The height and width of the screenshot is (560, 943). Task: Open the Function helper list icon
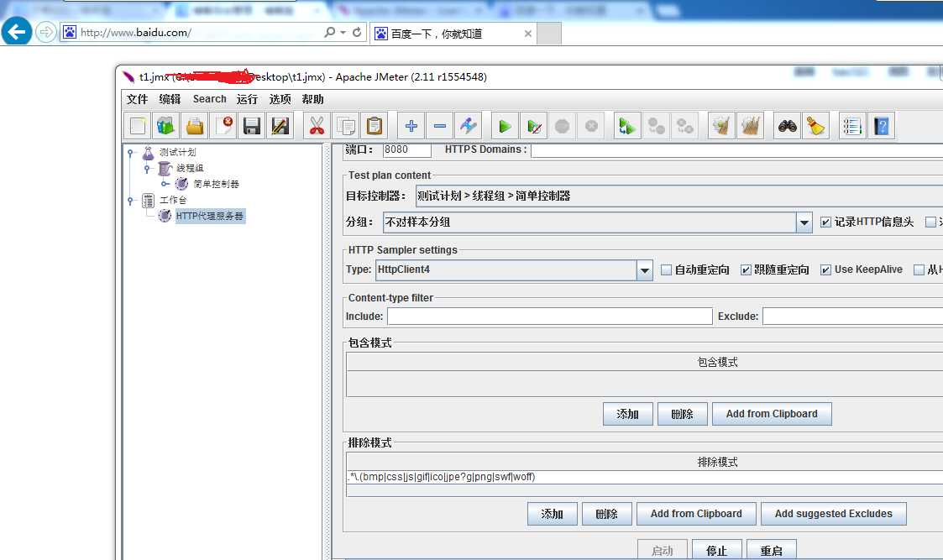pyautogui.click(x=853, y=126)
